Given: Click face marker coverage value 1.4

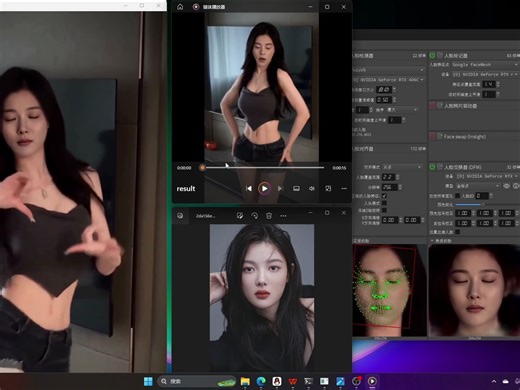Looking at the screenshot, I should click(489, 84).
